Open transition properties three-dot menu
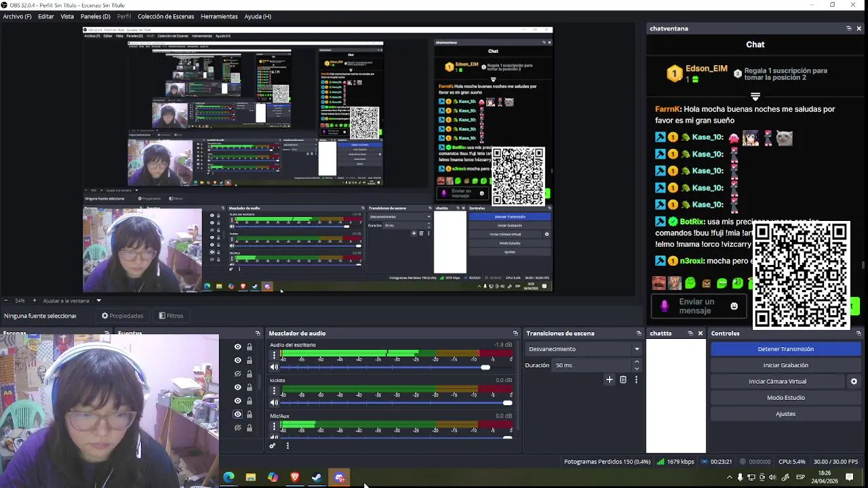This screenshot has height=488, width=868. (x=636, y=380)
